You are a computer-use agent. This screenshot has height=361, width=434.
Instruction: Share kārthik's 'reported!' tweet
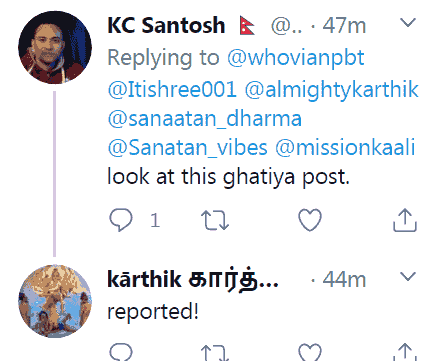(x=405, y=352)
